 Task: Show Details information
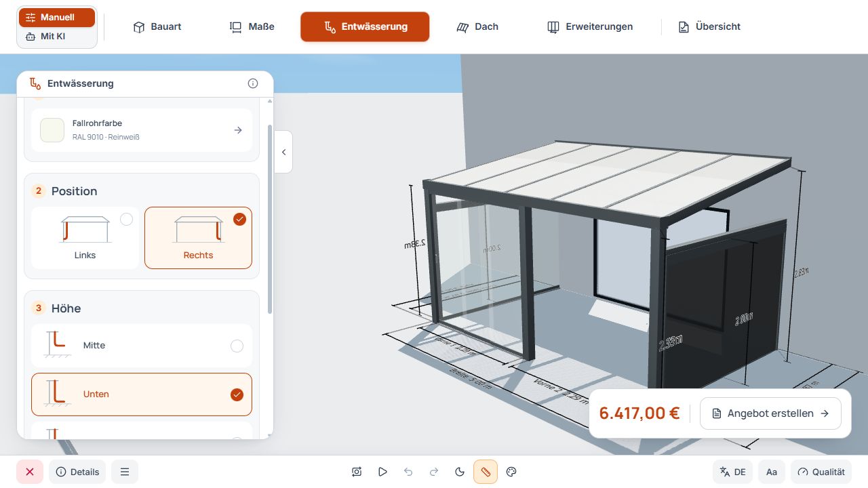77,472
